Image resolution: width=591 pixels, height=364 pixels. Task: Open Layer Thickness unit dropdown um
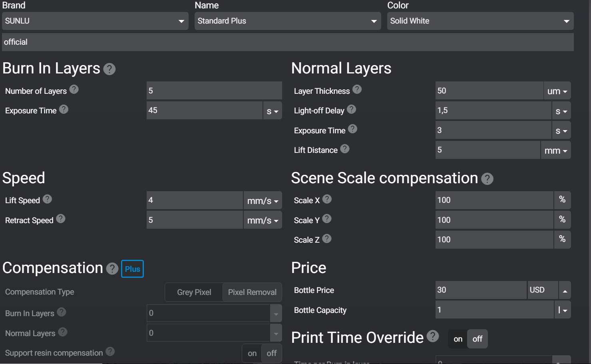pos(557,91)
